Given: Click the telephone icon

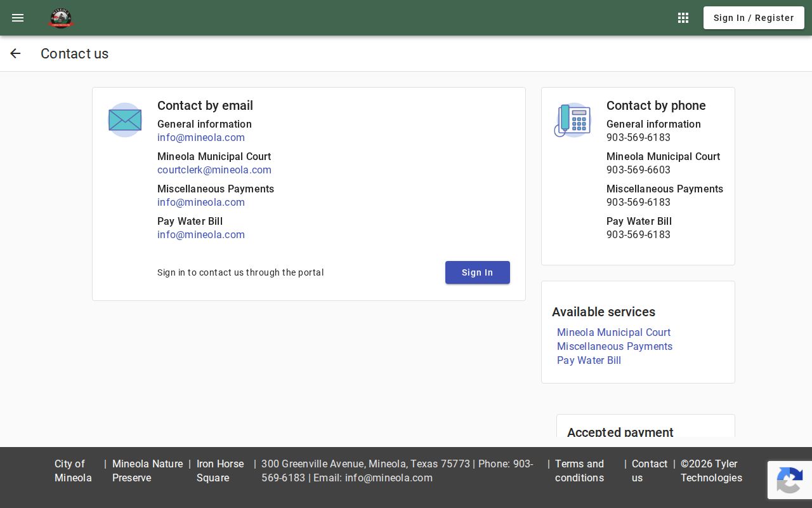Looking at the screenshot, I should pos(572,120).
